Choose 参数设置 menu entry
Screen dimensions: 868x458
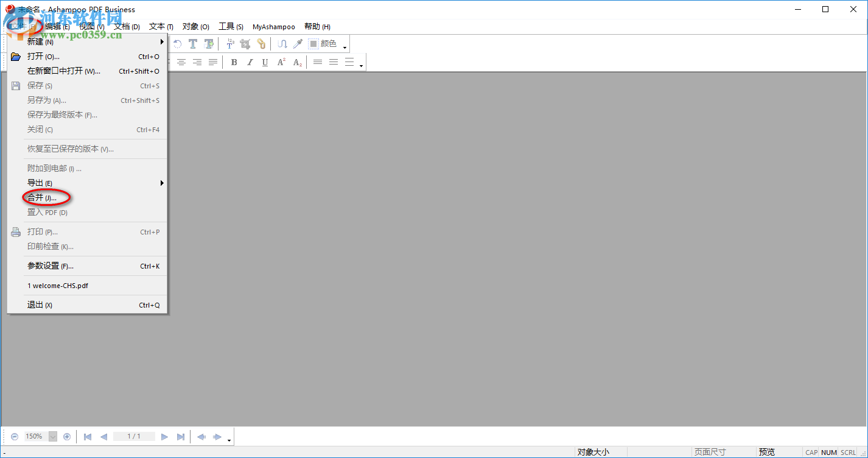pyautogui.click(x=87, y=266)
